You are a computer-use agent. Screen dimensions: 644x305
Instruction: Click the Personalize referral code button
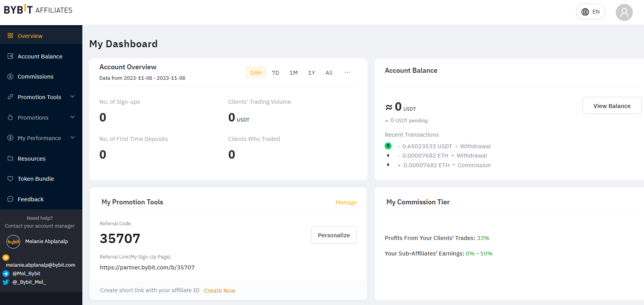[x=334, y=235]
